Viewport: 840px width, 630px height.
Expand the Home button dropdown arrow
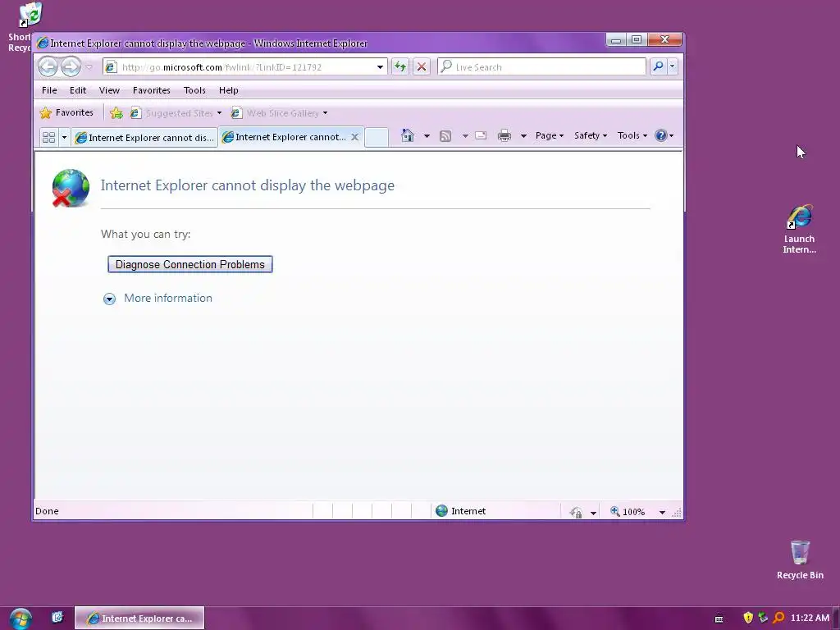(x=427, y=136)
